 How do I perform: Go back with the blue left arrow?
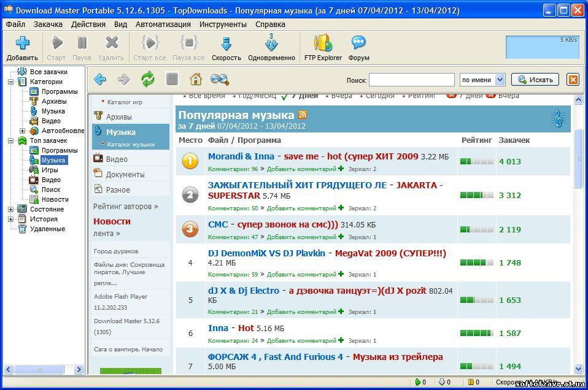point(100,80)
